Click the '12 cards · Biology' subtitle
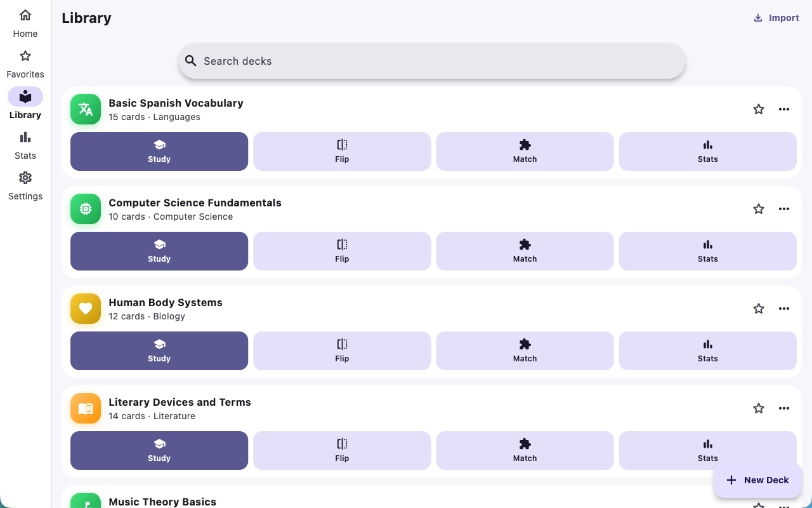This screenshot has width=812, height=508. tap(147, 316)
